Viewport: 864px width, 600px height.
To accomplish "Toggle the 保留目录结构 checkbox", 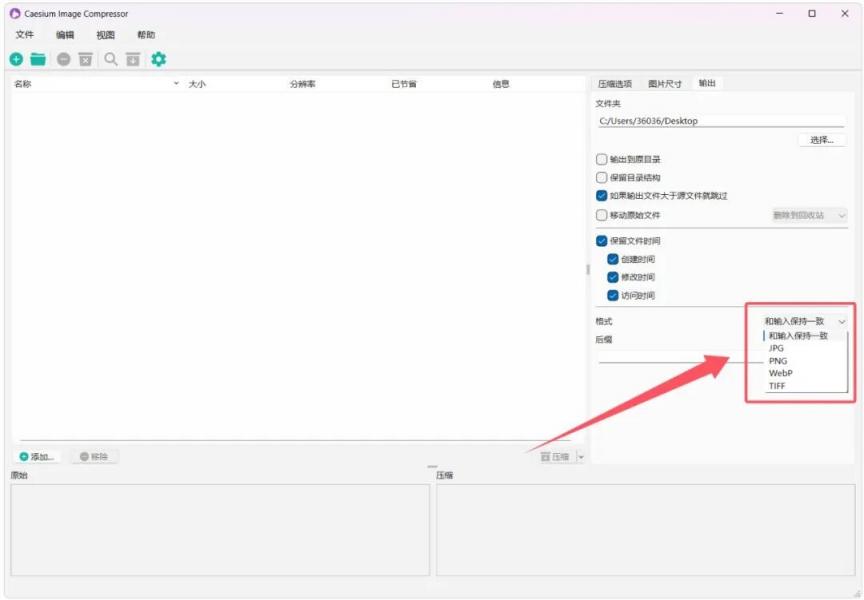I will 601,177.
